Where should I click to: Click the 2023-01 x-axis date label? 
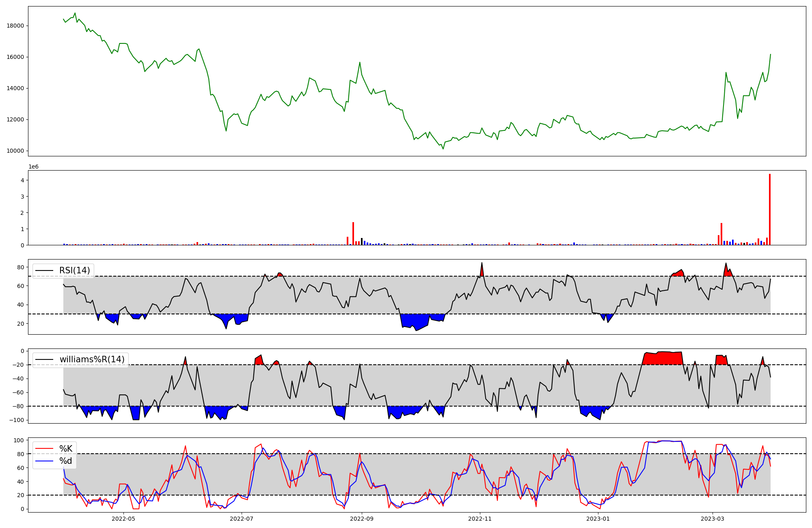tap(598, 519)
